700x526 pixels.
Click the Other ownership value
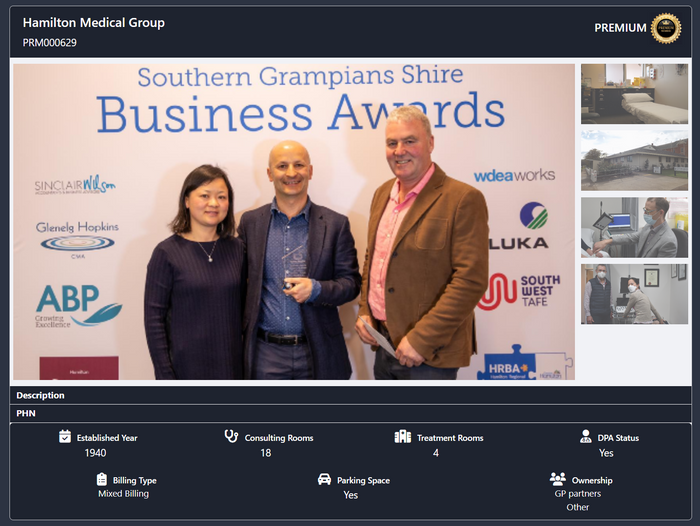point(578,507)
